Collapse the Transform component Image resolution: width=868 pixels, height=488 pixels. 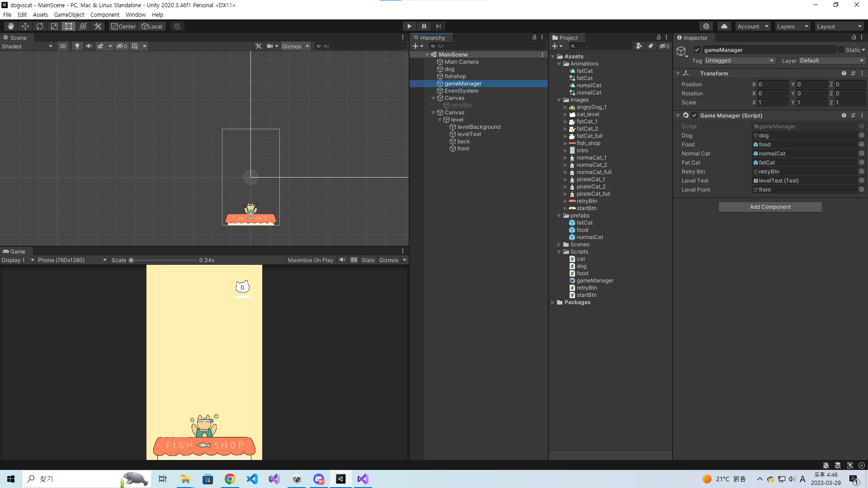coord(678,74)
